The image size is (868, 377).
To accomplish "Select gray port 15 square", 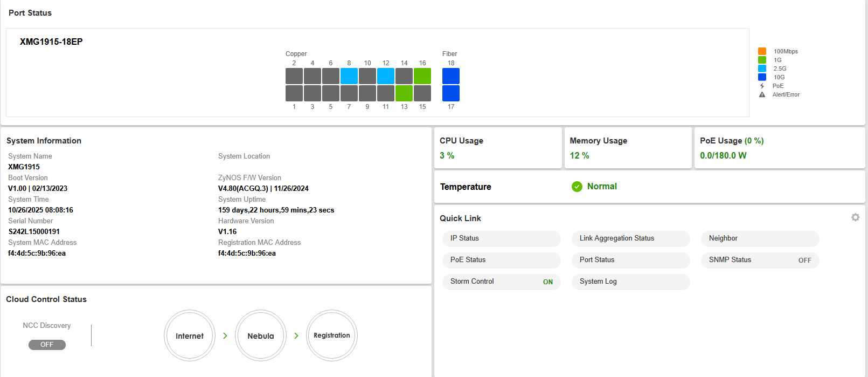I will coord(422,93).
